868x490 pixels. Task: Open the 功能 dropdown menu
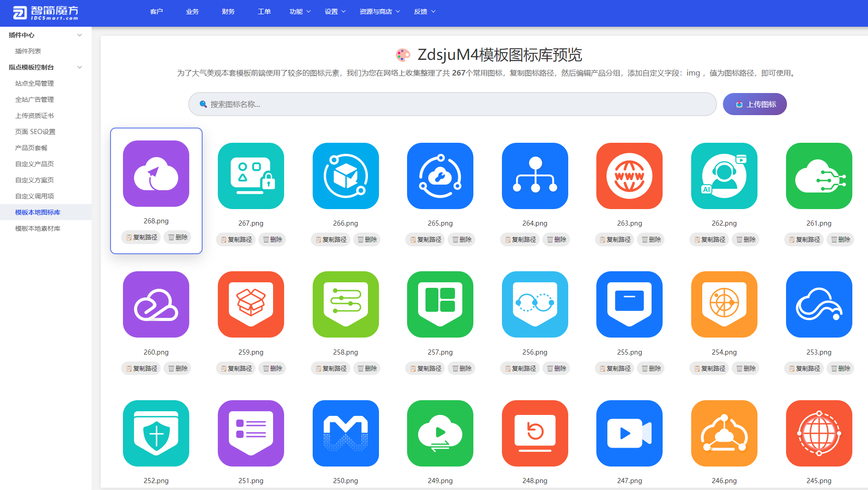[300, 12]
